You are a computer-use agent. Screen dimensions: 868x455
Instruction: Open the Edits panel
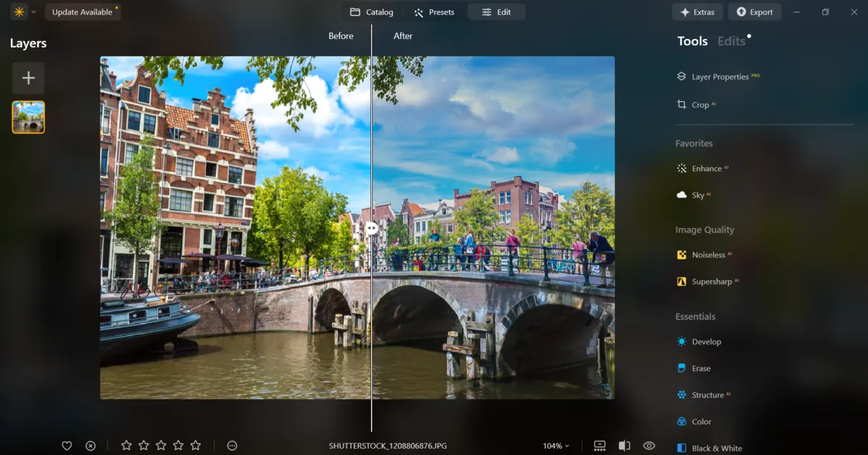(729, 41)
